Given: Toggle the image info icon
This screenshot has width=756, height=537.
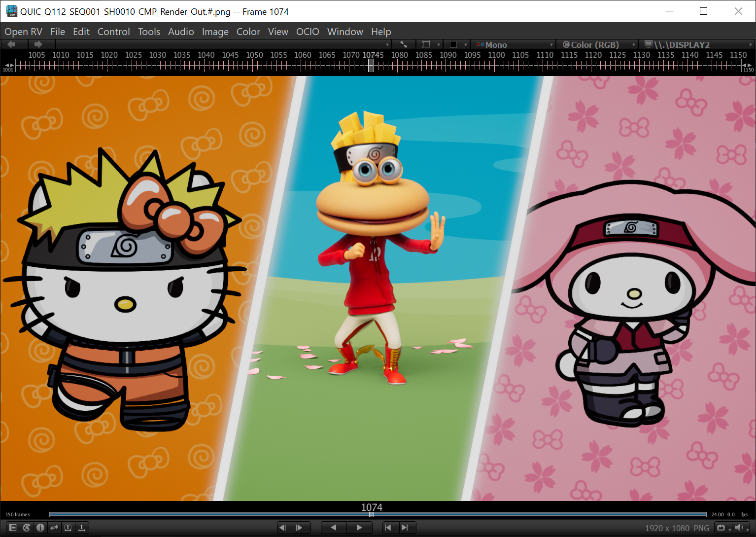Looking at the screenshot, I should (40, 528).
